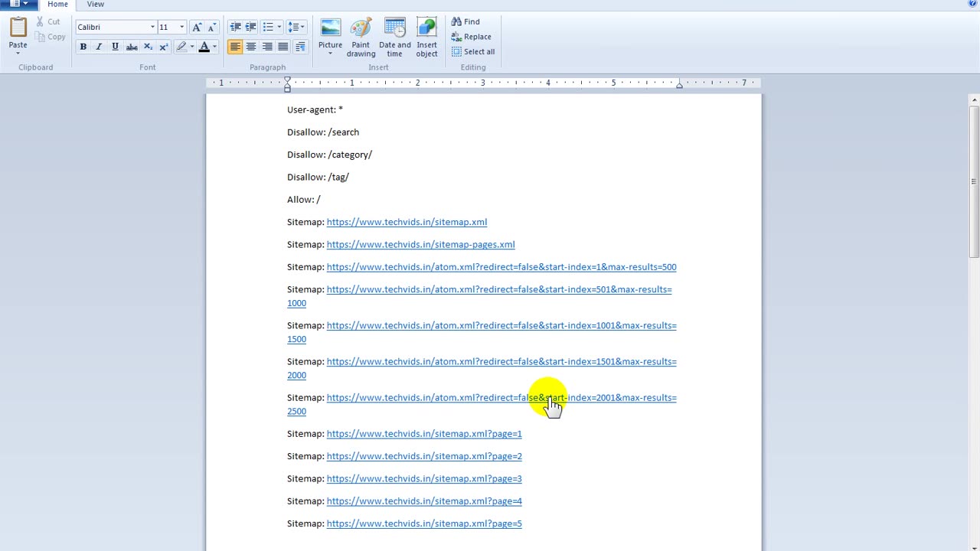Open Find binoculars tool
Screen dimensions: 980x551
point(465,21)
